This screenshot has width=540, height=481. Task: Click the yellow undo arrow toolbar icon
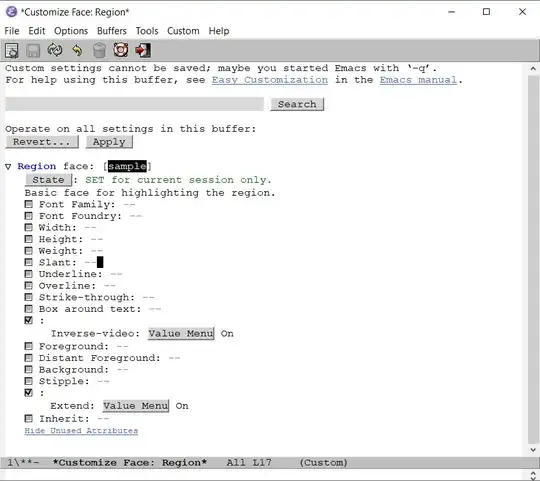pyautogui.click(x=77, y=51)
